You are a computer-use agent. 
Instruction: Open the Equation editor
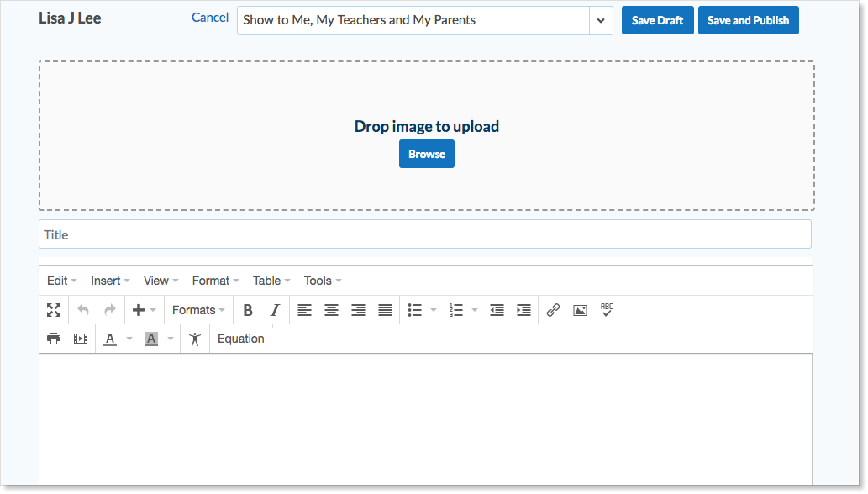click(x=241, y=339)
